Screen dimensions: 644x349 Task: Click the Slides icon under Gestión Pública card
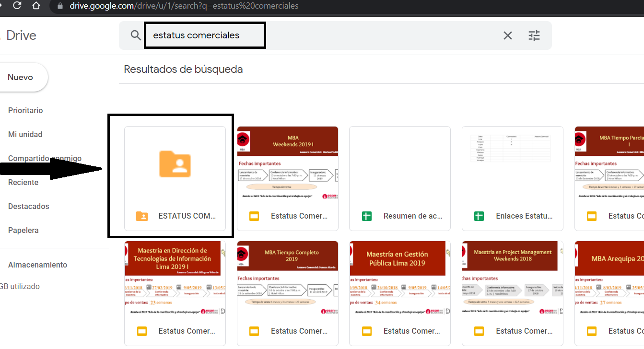(367, 331)
